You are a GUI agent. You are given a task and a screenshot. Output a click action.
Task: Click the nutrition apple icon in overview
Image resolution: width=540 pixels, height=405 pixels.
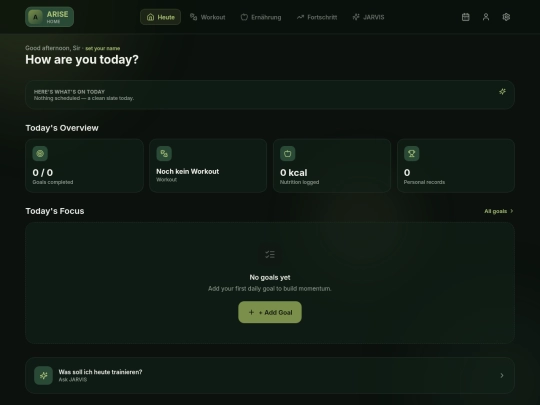[288, 154]
